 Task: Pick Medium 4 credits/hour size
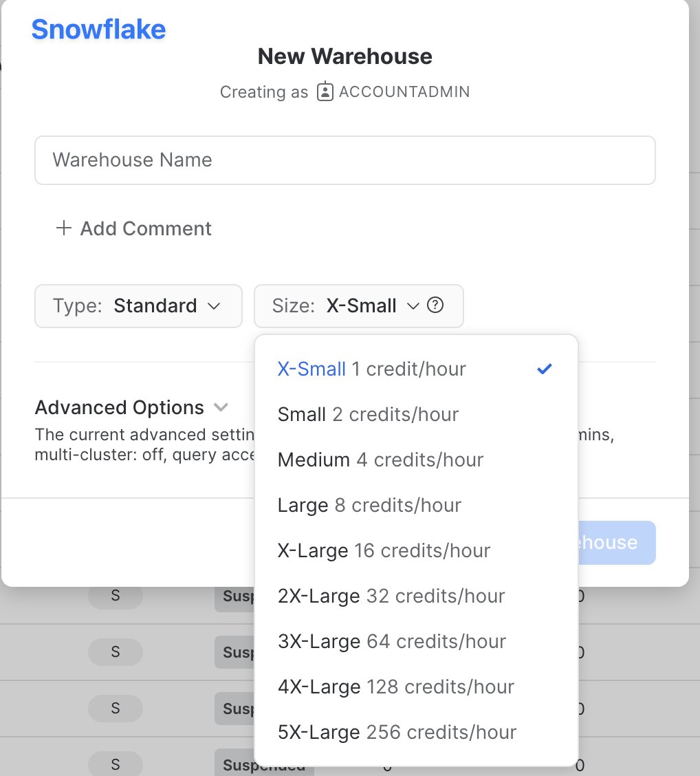[x=416, y=460]
